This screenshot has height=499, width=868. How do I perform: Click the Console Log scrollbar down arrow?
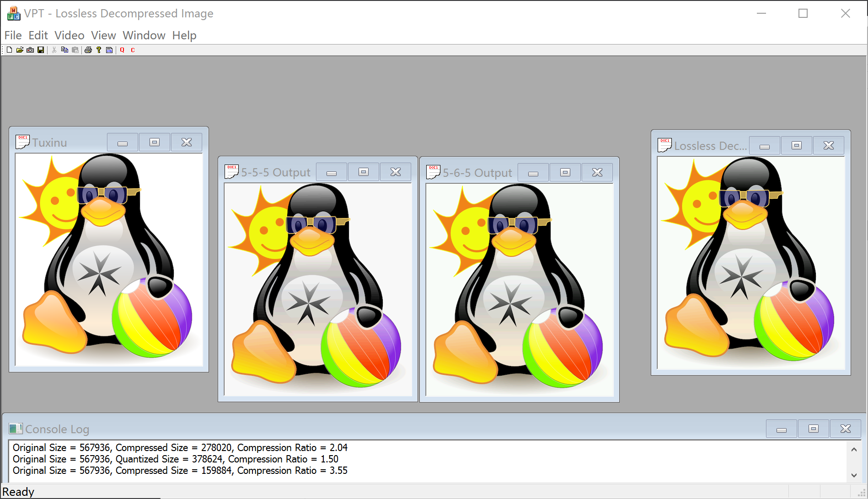[x=854, y=475]
